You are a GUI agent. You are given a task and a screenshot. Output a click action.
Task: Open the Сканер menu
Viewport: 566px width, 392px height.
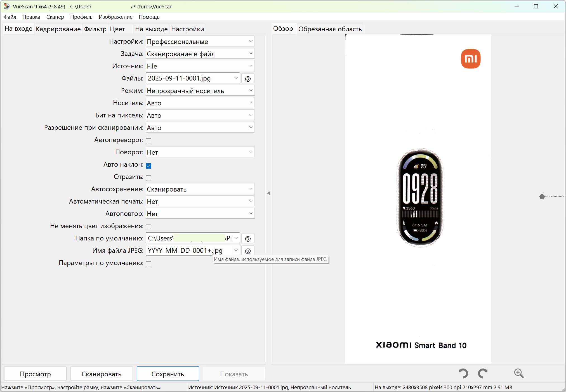pyautogui.click(x=55, y=17)
